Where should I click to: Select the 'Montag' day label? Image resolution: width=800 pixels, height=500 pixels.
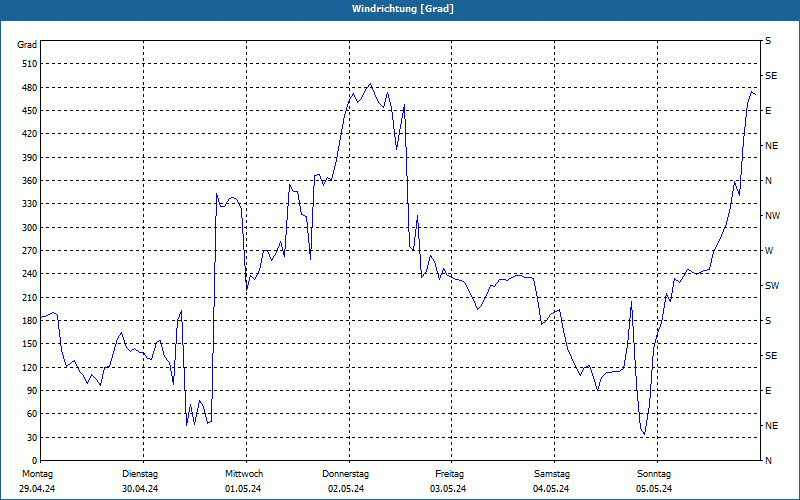[37, 474]
